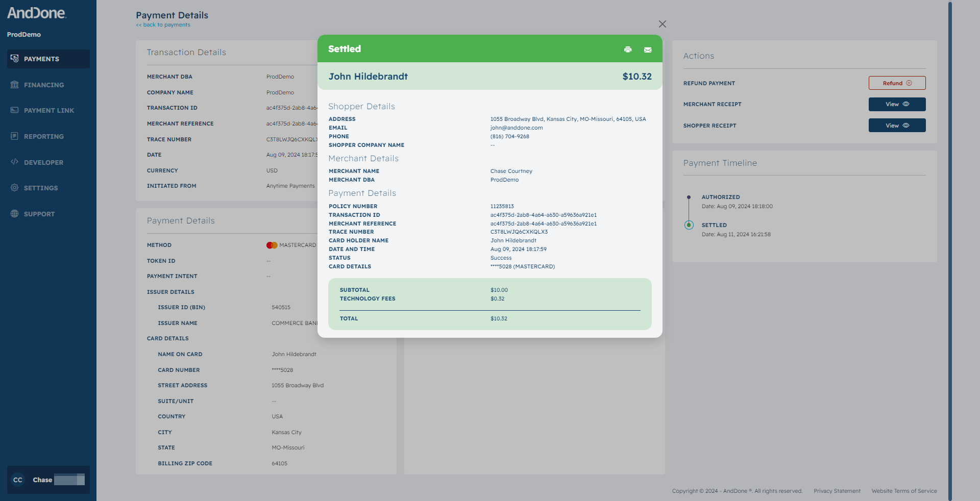The image size is (980, 501).
Task: Open Website Terms of Service link
Action: pyautogui.click(x=904, y=491)
